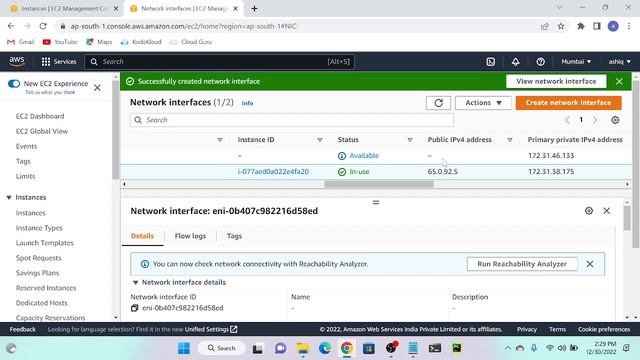Select the row with IP 172.31.46.133
Screen dimensions: 640x360
tap(376, 156)
